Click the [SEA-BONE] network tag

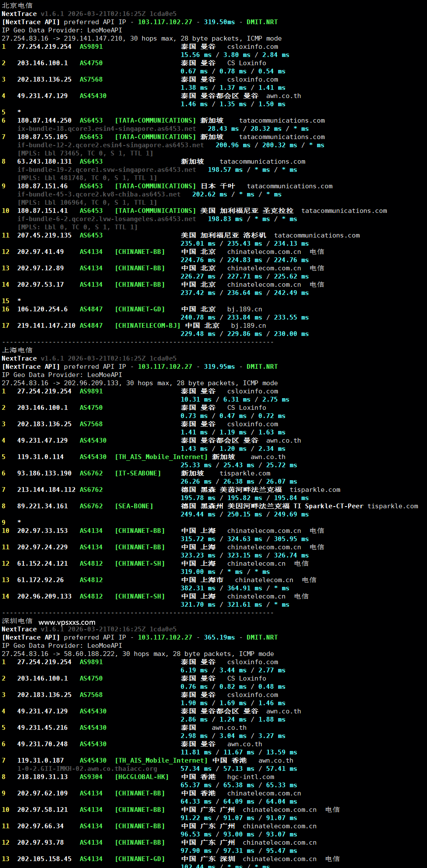[x=134, y=506]
